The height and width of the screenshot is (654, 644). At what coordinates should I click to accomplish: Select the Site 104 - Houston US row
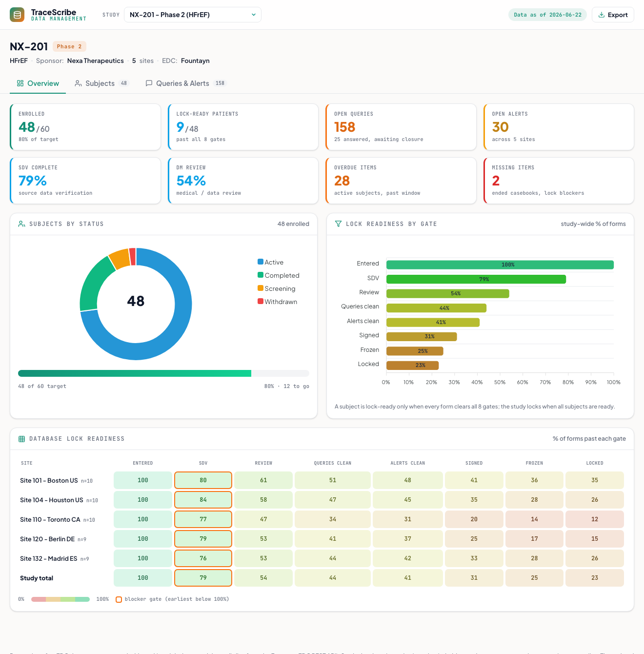322,500
